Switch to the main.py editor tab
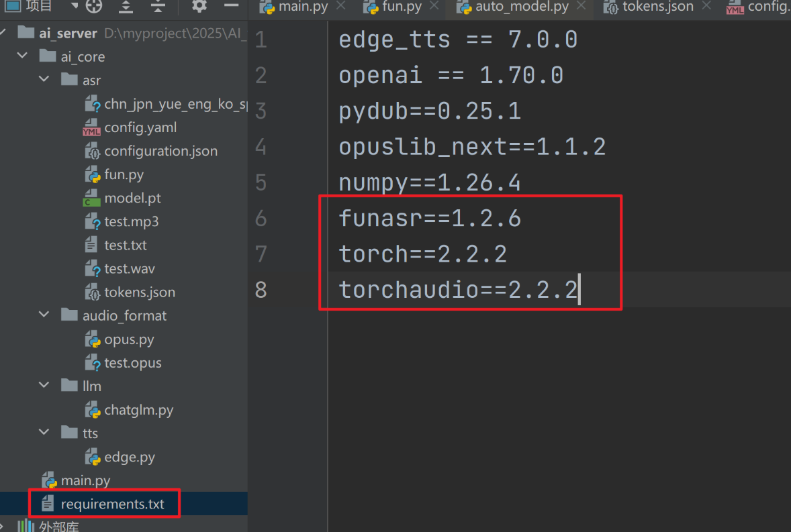Screen dimensions: 791x532 click(303, 7)
